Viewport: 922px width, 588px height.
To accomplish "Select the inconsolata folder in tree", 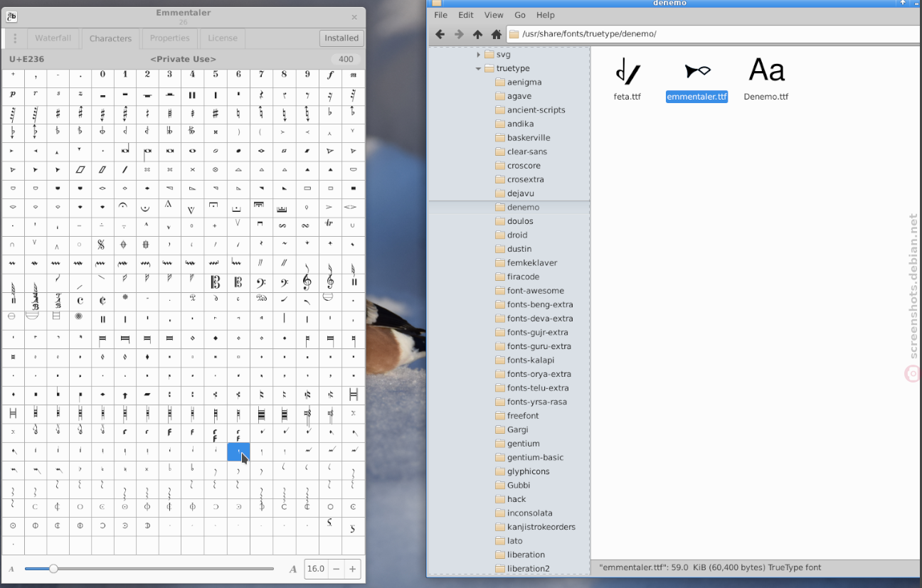I will click(529, 513).
